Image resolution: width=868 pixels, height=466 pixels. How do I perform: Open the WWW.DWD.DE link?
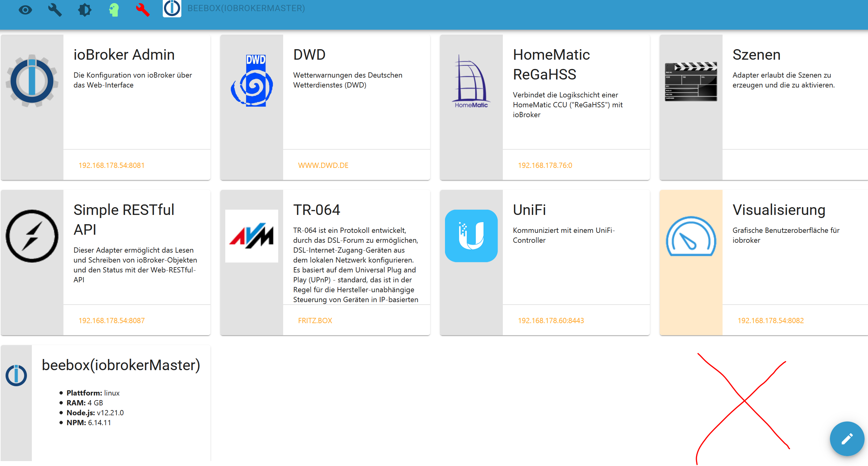[x=323, y=165]
